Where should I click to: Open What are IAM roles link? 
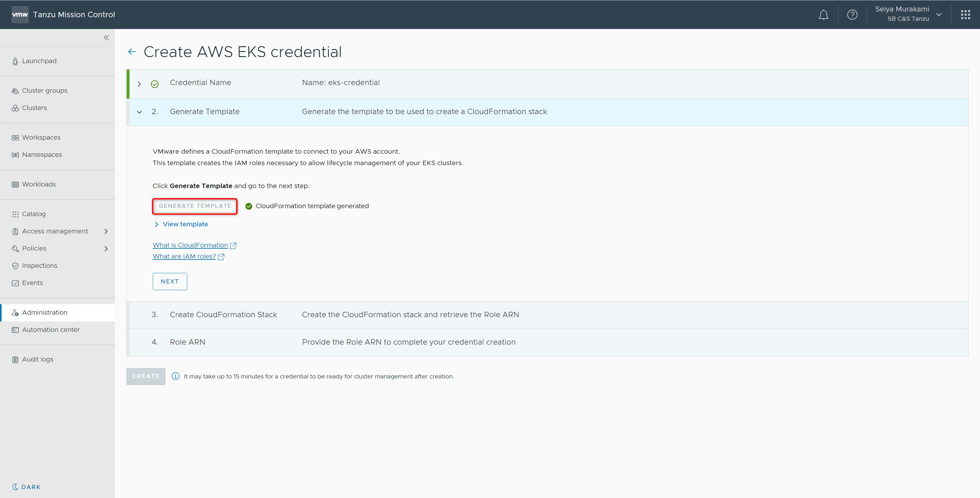click(184, 257)
